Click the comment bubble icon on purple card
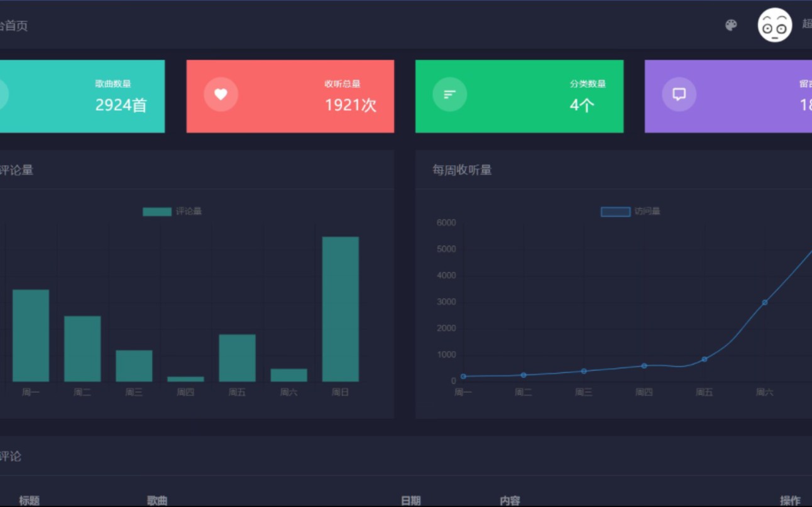 pyautogui.click(x=679, y=94)
